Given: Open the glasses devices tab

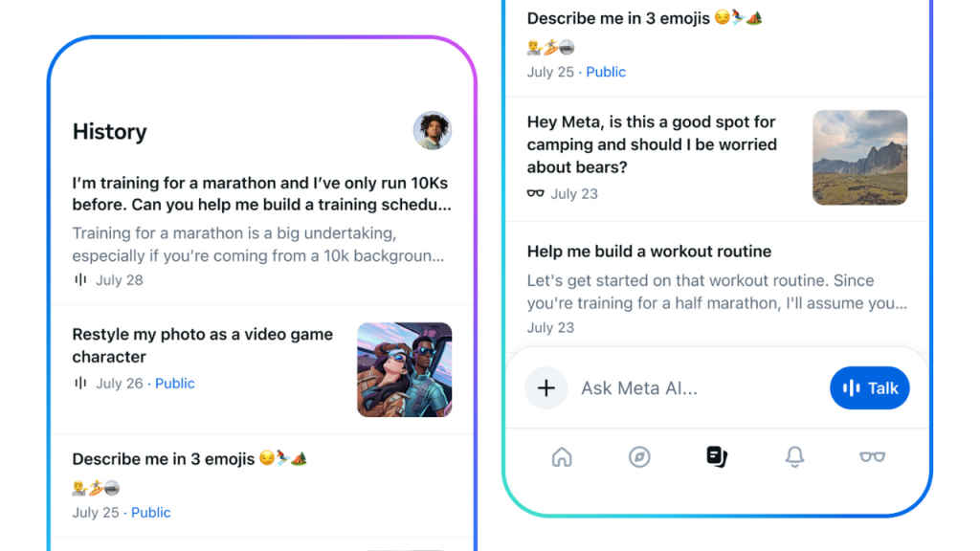Looking at the screenshot, I should coord(872,456).
